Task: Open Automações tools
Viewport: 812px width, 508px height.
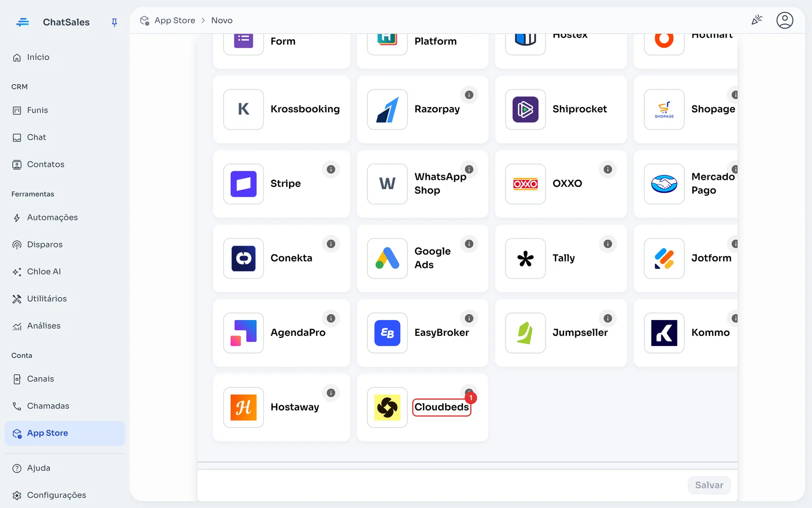Action: [64, 217]
